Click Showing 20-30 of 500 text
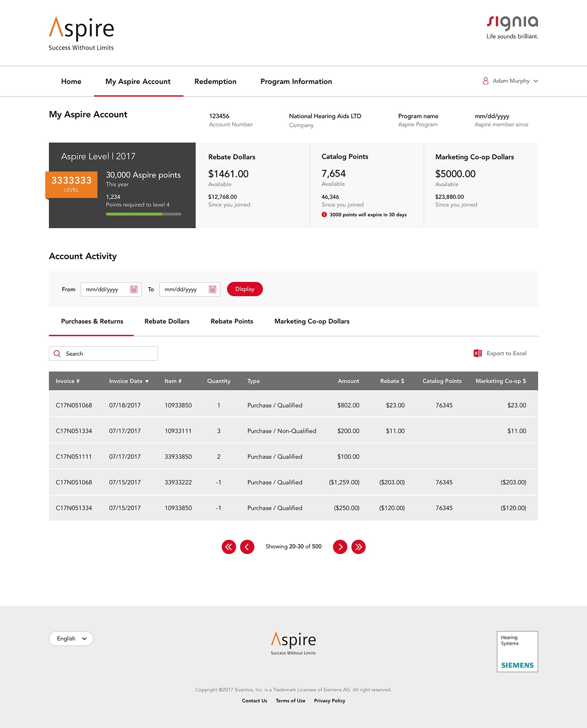587x728 pixels. tap(293, 547)
